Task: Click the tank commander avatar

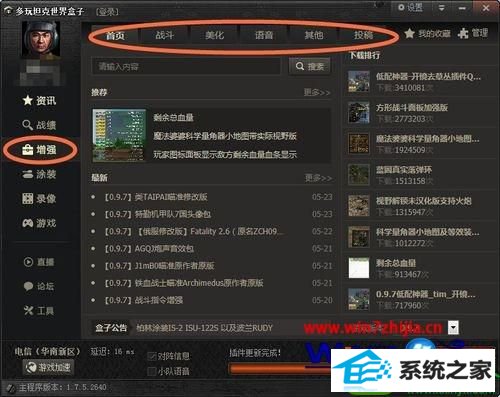Action: coord(41,40)
